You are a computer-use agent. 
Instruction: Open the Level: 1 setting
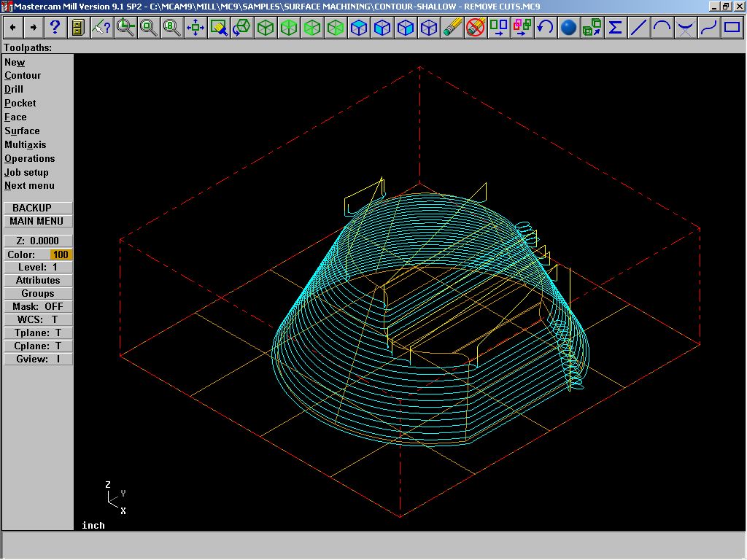(38, 268)
